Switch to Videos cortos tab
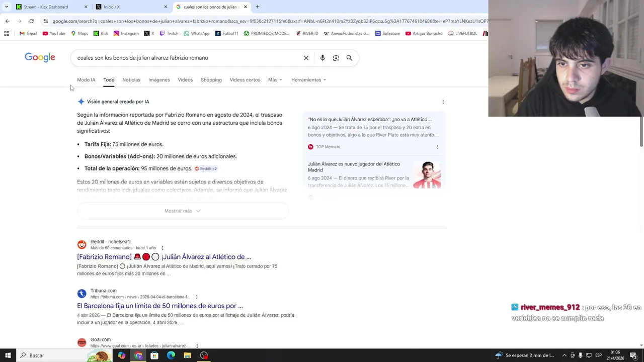Image resolution: width=644 pixels, height=362 pixels. click(245, 80)
